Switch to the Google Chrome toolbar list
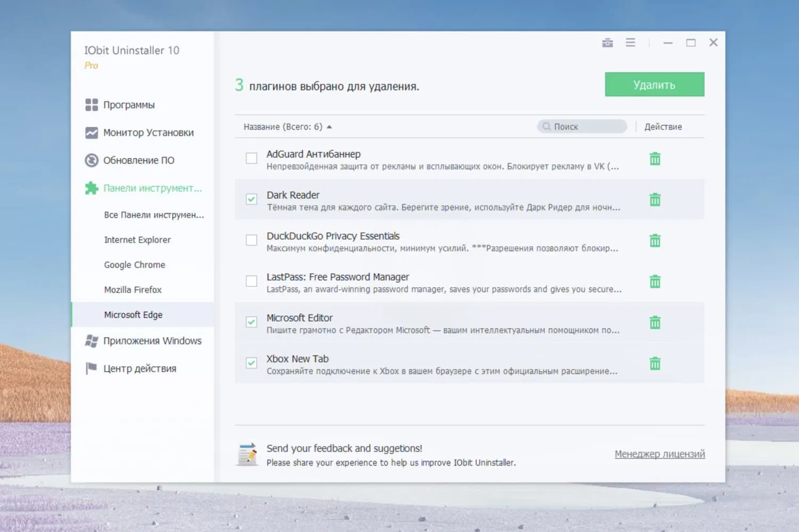This screenshot has height=532, width=799. [134, 265]
